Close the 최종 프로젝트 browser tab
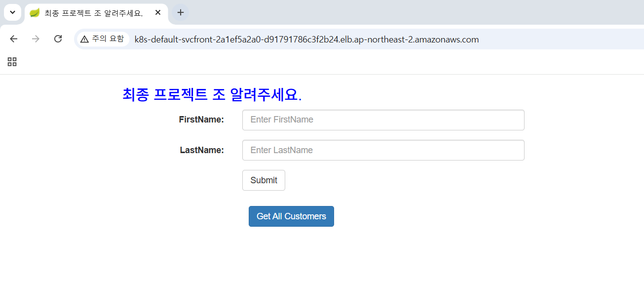The height and width of the screenshot is (285, 644). click(x=158, y=13)
